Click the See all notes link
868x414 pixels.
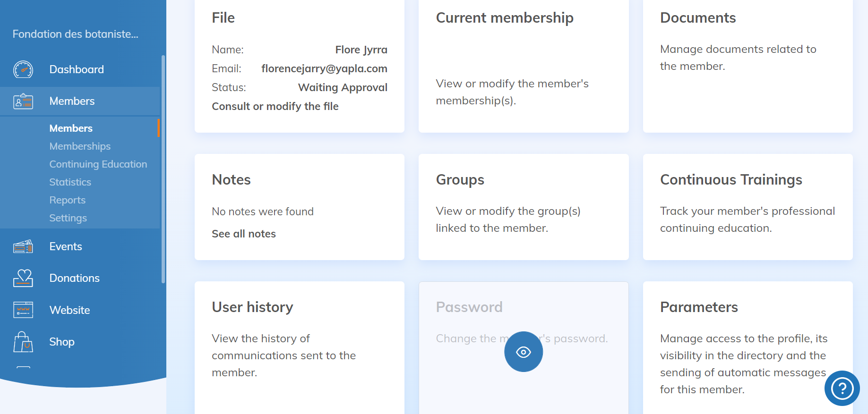[x=243, y=234]
